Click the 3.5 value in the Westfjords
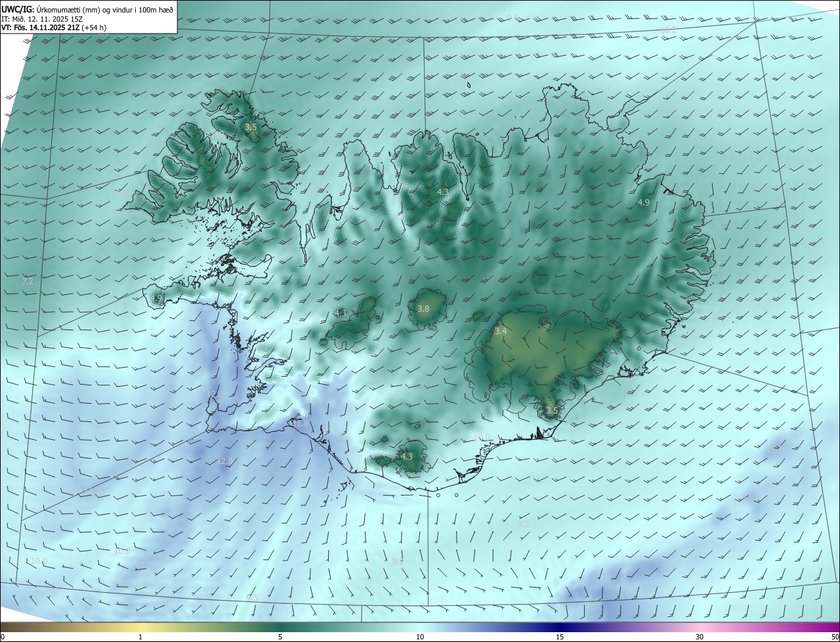 click(251, 127)
